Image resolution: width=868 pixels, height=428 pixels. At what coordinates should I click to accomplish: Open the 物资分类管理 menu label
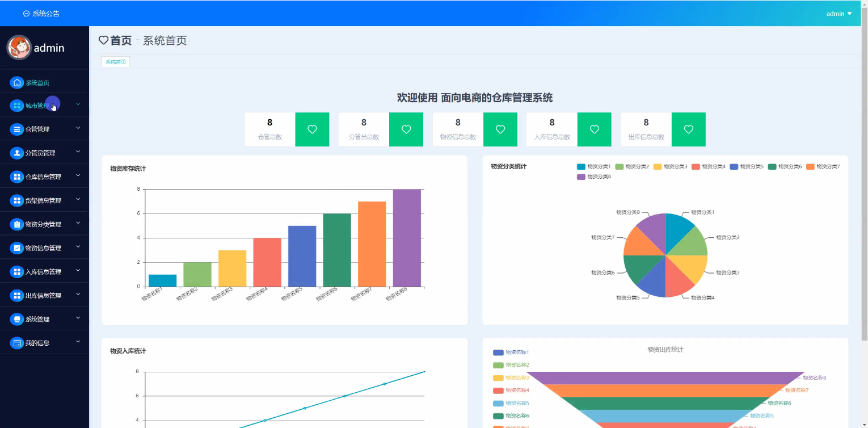(x=43, y=224)
